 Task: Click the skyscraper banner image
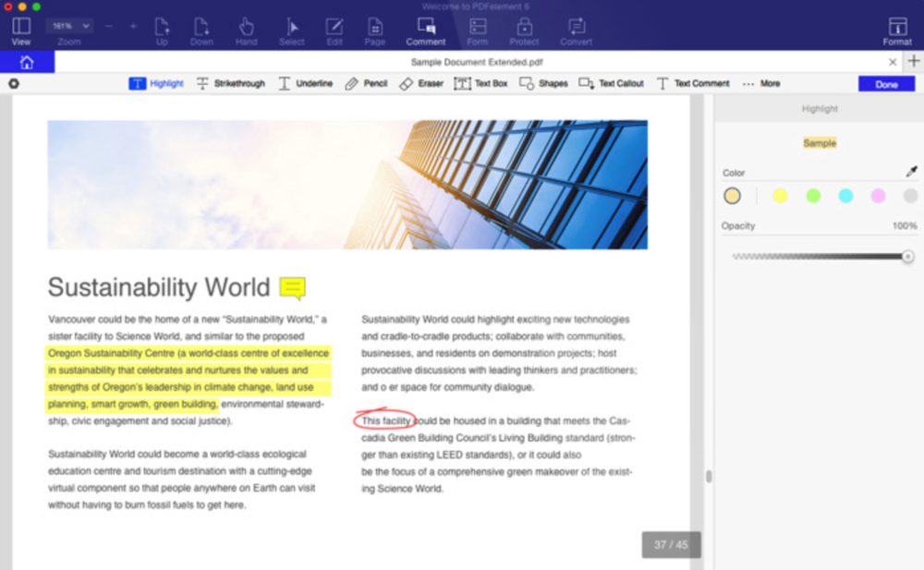(x=347, y=185)
